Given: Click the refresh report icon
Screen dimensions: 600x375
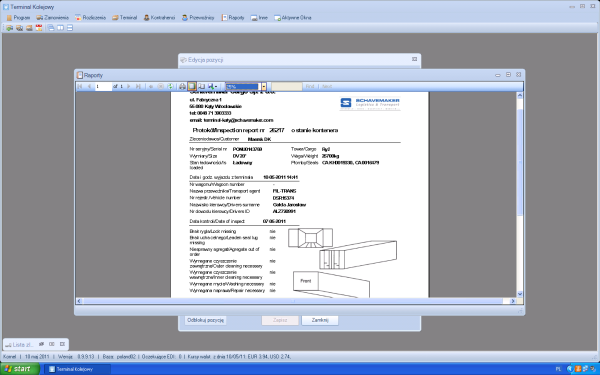Looking at the screenshot, I should coord(170,86).
